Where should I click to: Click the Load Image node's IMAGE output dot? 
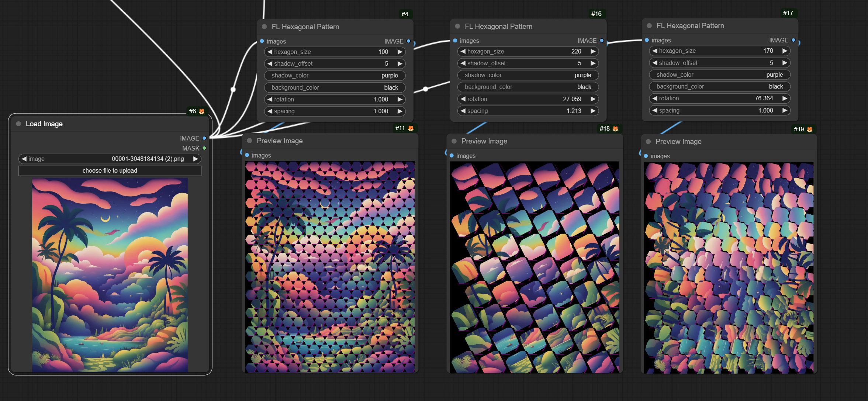click(204, 138)
